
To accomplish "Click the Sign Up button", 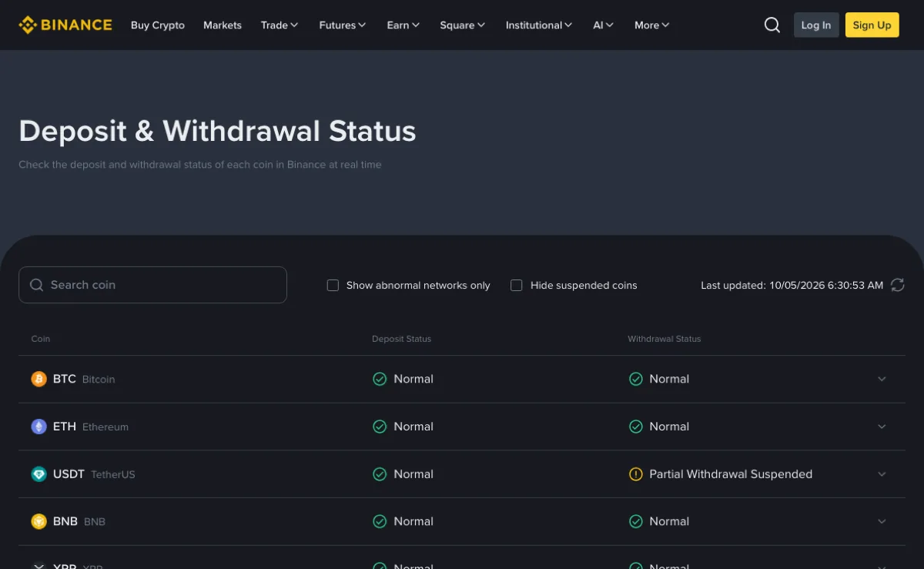I will (x=872, y=25).
